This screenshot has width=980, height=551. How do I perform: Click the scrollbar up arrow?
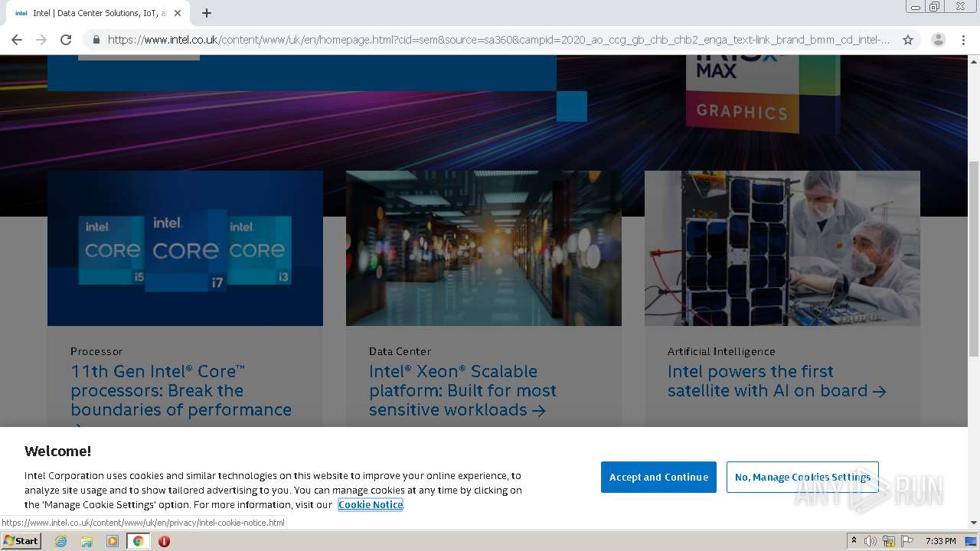click(x=974, y=60)
